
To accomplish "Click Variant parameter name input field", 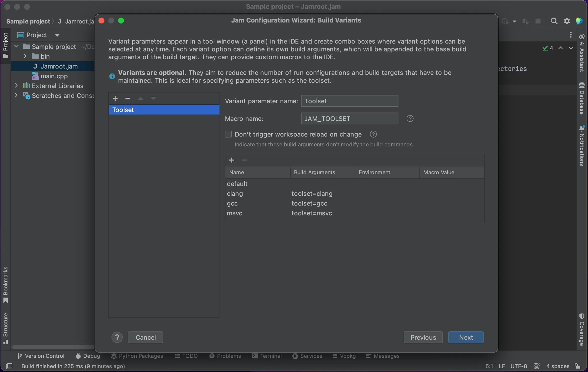I will point(350,101).
